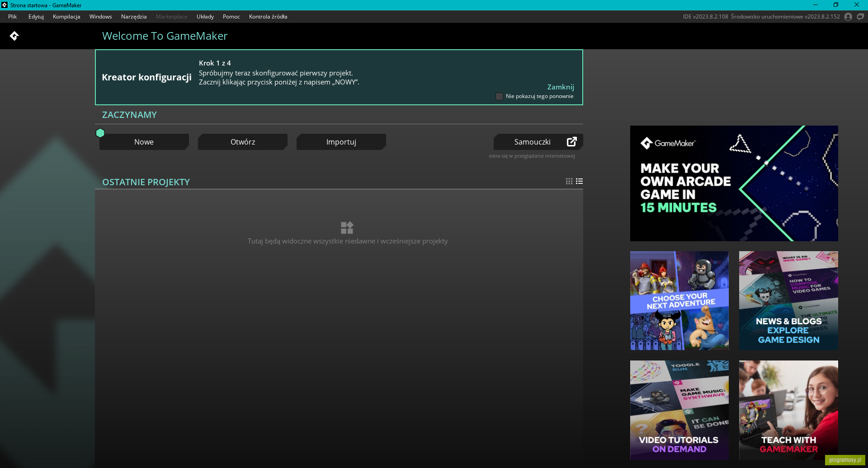Image resolution: width=868 pixels, height=468 pixels.
Task: Open the 'Make your own arcade game' banner
Action: [734, 183]
